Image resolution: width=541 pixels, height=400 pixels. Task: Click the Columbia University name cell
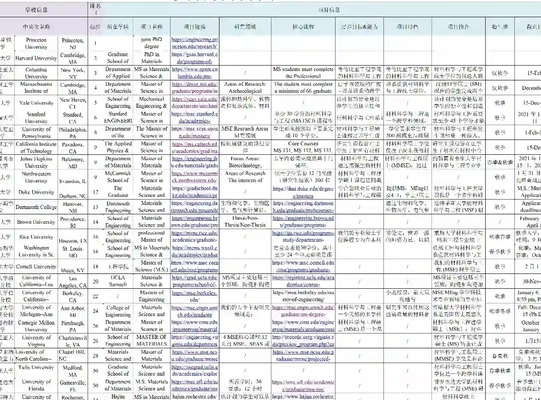tap(36, 73)
